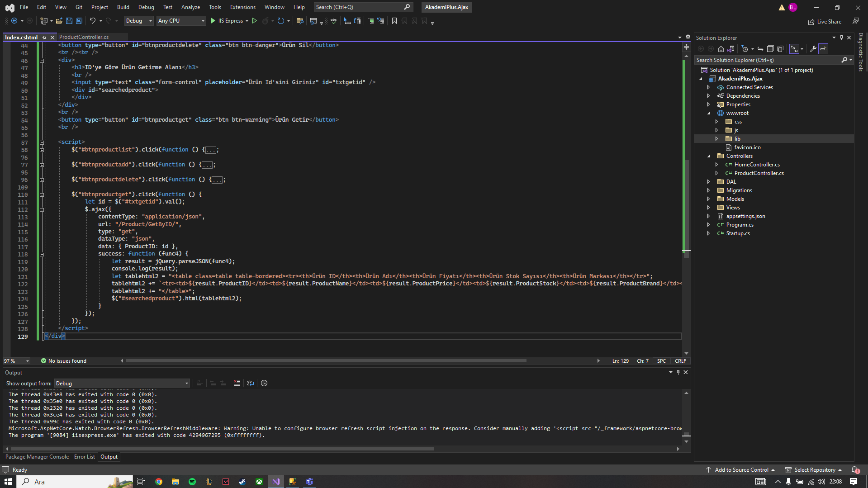
Task: Click the feedback person icon top right
Action: coord(856,21)
